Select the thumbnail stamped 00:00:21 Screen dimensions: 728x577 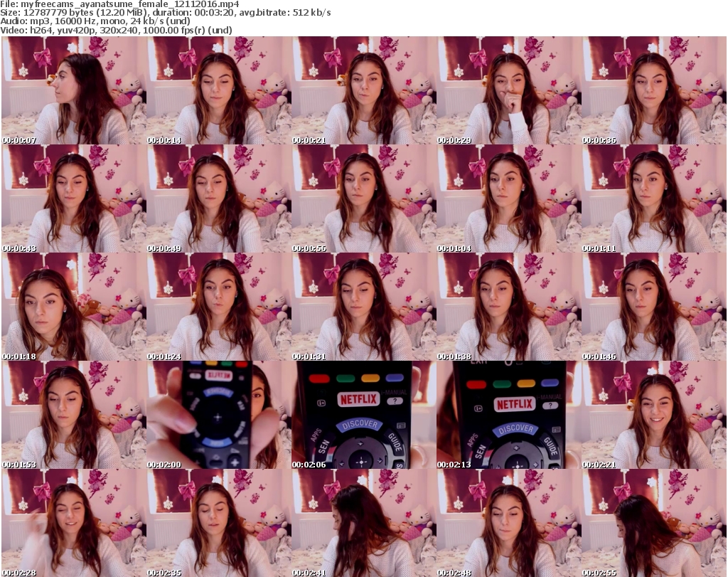pyautogui.click(x=363, y=90)
